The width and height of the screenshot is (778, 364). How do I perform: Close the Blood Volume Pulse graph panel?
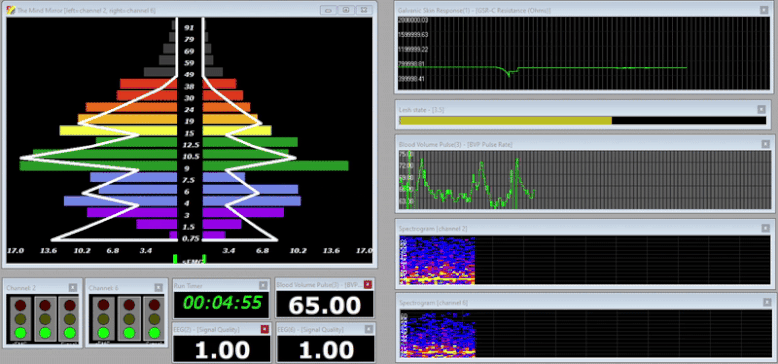click(x=766, y=144)
